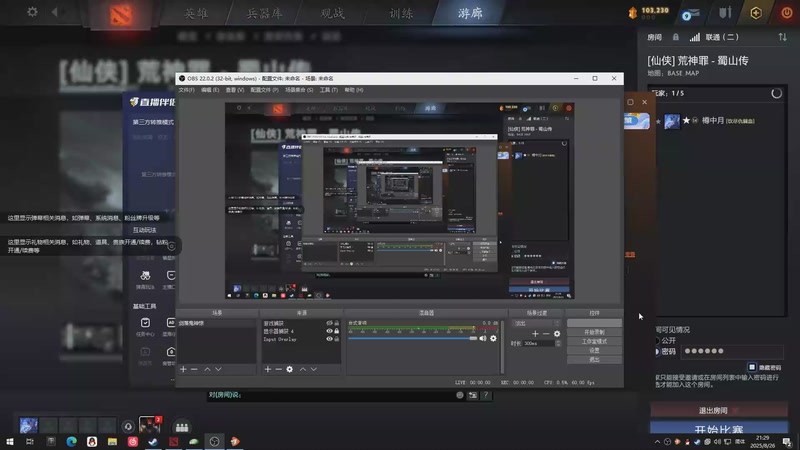This screenshot has height=450, width=800.
Task: Add transition with the plus icon
Action: click(x=535, y=334)
